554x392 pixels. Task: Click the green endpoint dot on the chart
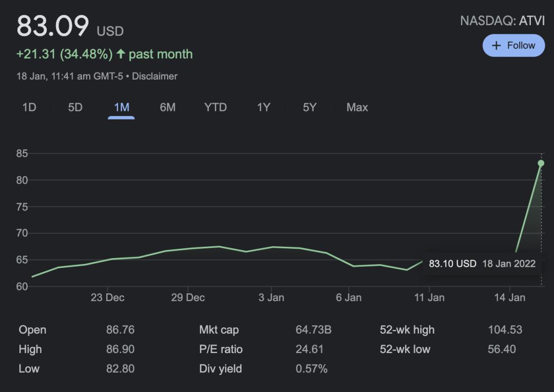[541, 163]
